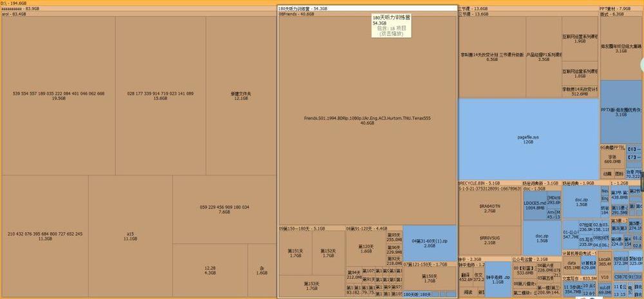This screenshot has height=299, width=644.
Task: Select the LDOCE5.mdd 1004.8MB block
Action: [535, 205]
